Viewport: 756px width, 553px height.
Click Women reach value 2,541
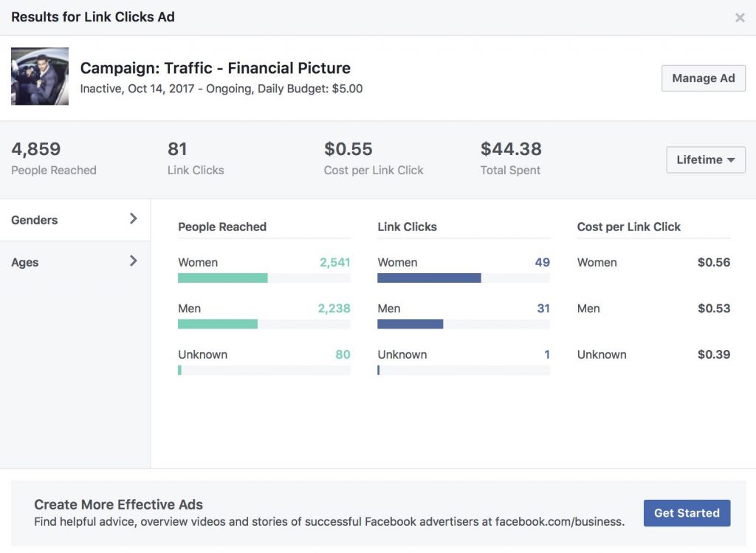(x=334, y=262)
